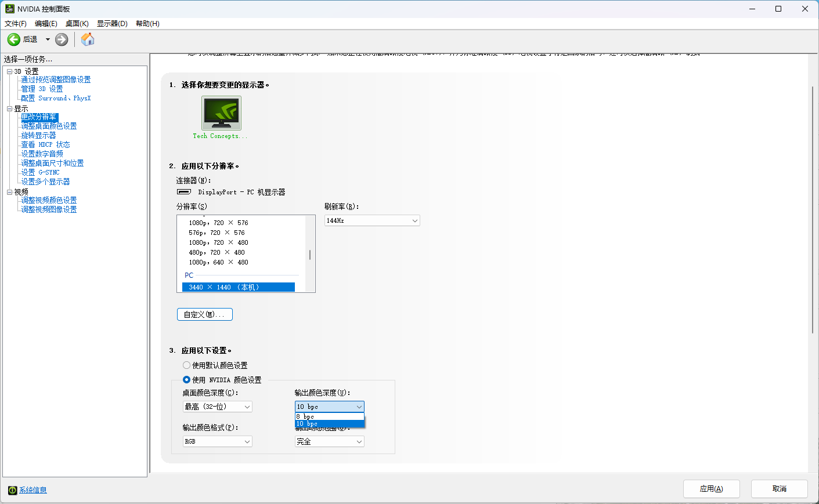Open the 显示器(D) menu

point(112,24)
